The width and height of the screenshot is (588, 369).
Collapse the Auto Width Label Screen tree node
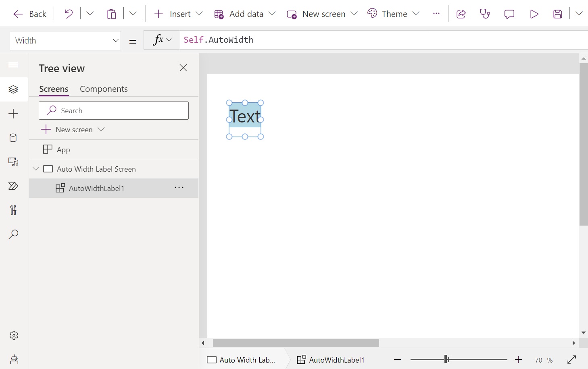coord(35,169)
